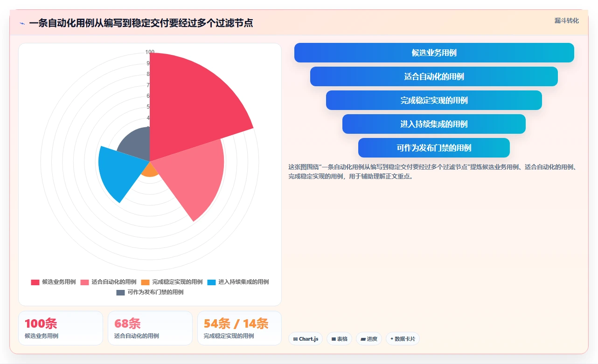Click the chart title heading text
598x364 pixels.
click(141, 23)
